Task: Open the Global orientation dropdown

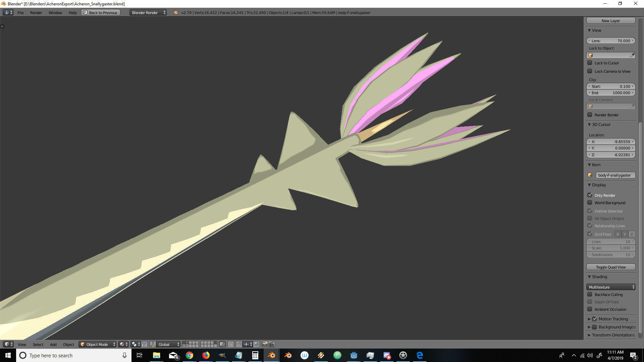Action: [169, 344]
